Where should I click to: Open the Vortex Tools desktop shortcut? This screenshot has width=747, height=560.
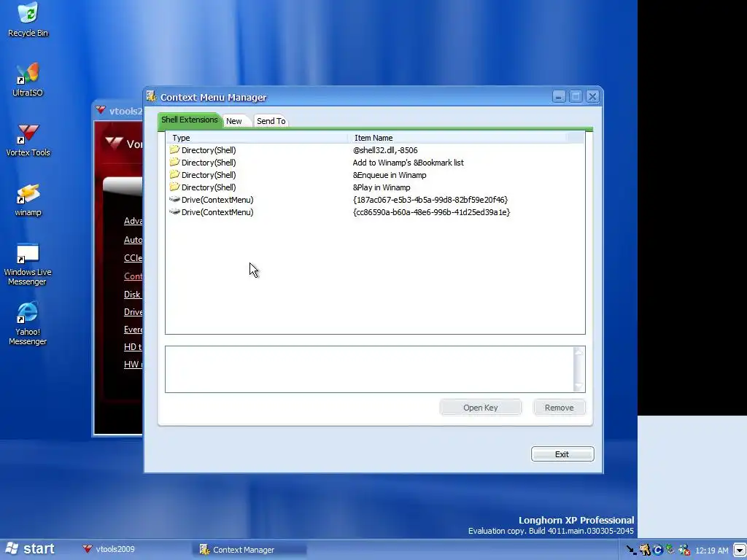[28, 140]
